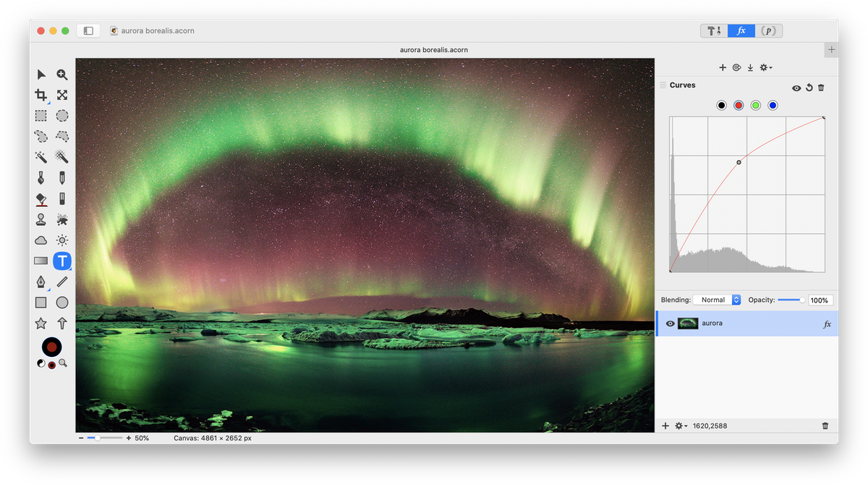Image resolution: width=868 pixels, height=485 pixels.
Task: Click the flatten download arrow icon
Action: (750, 67)
